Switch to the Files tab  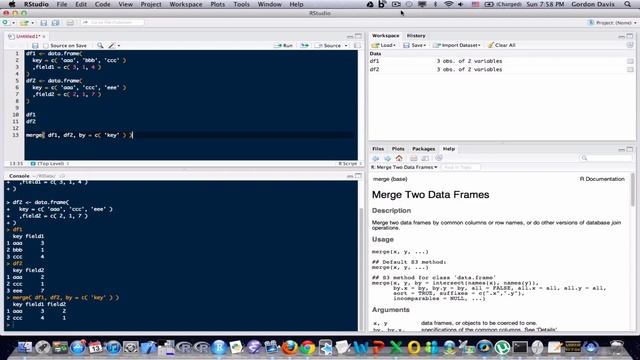(x=378, y=149)
